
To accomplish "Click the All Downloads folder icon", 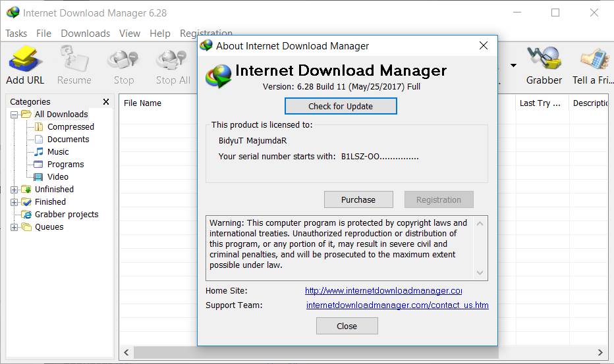I will pos(26,115).
